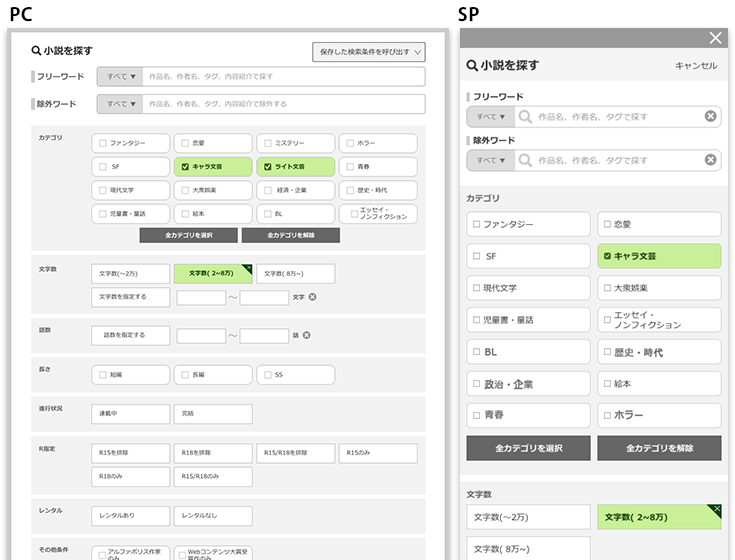Choose the レンタルあり rental option

130,516
